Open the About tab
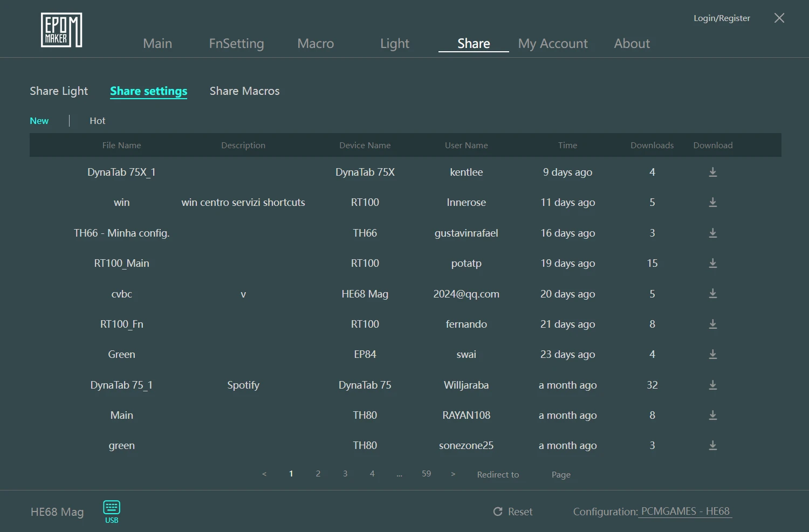The image size is (809, 532). (x=632, y=44)
